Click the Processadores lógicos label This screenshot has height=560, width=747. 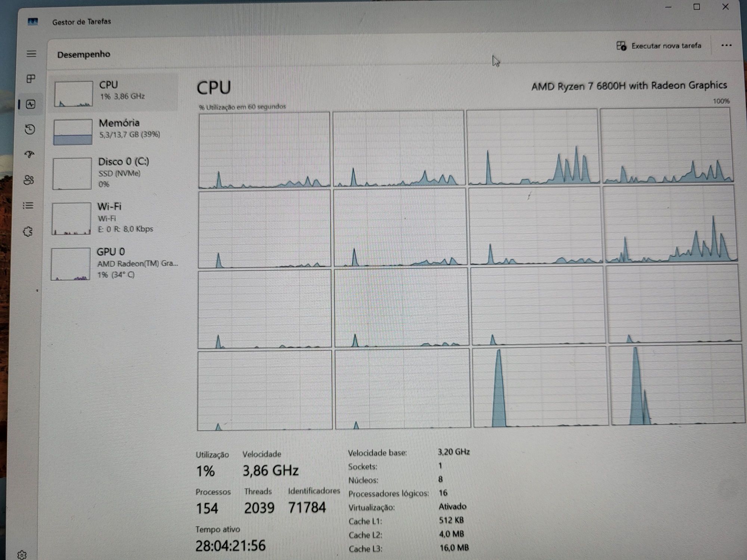(389, 494)
